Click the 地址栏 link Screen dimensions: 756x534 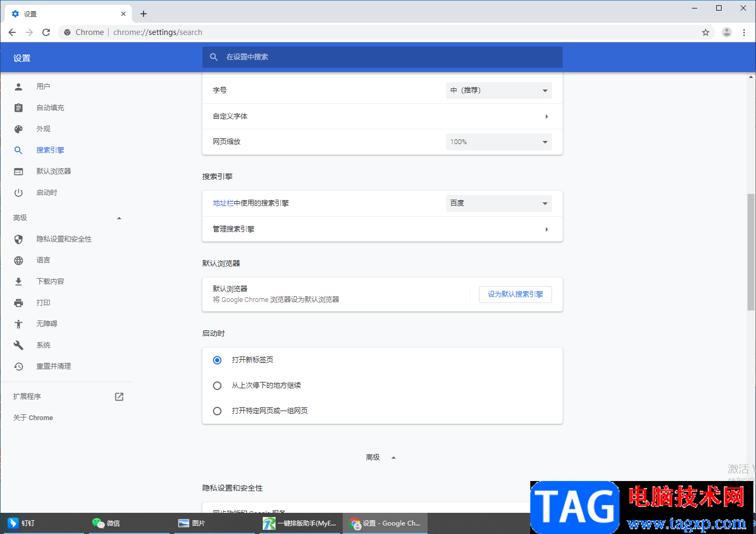pyautogui.click(x=223, y=203)
